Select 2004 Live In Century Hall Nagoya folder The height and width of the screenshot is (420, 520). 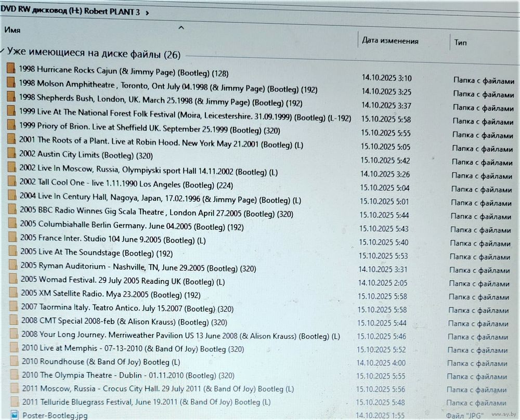pyautogui.click(x=160, y=199)
